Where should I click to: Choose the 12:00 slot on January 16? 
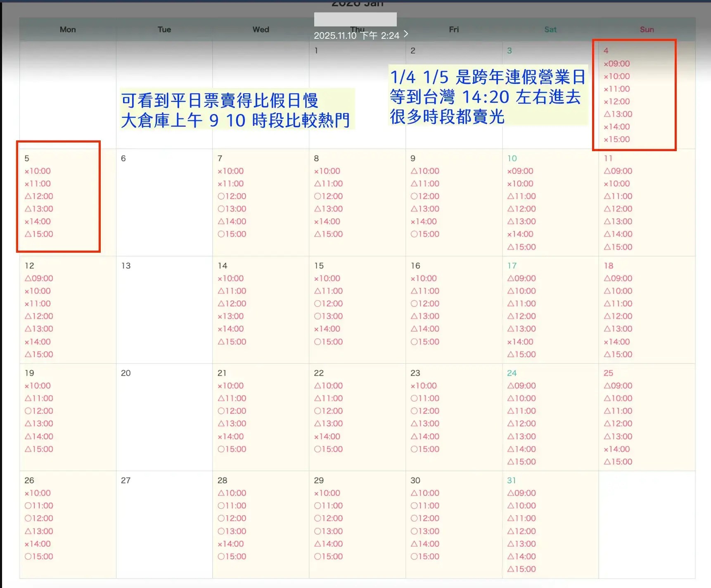coord(425,303)
